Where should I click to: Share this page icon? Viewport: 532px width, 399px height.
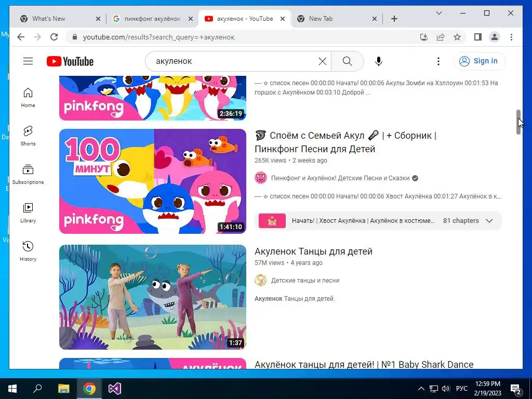click(441, 37)
